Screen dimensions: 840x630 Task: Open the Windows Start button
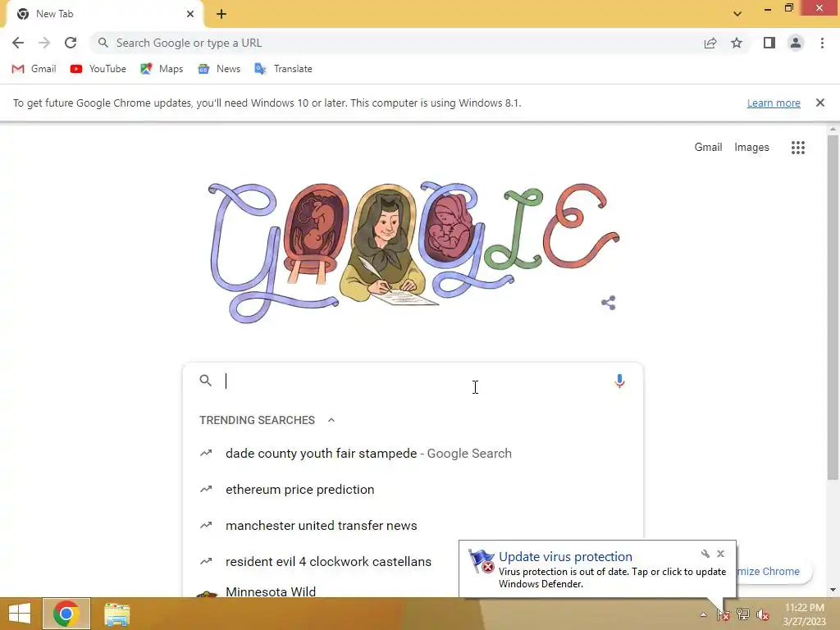click(20, 614)
